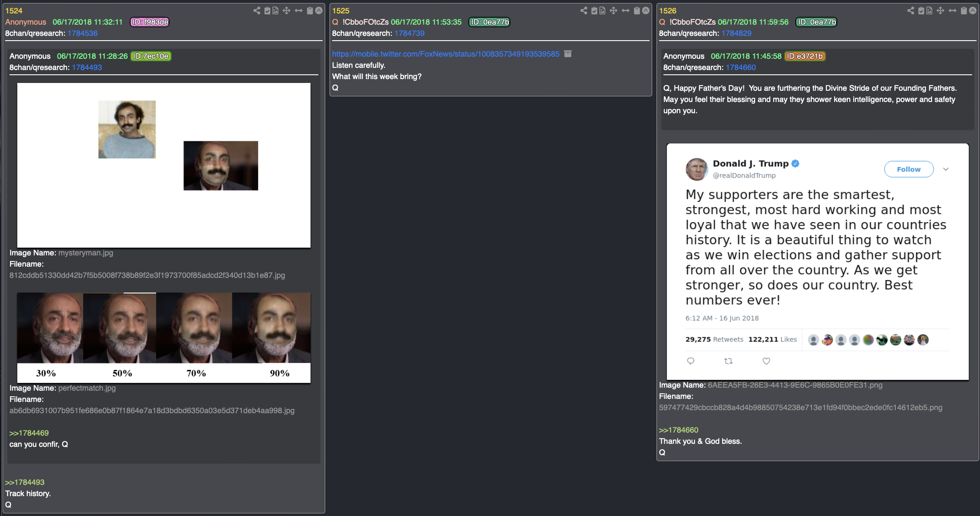This screenshot has width=980, height=516.
Task: Click the round scroll-up icon on post 1524
Action: 319,11
